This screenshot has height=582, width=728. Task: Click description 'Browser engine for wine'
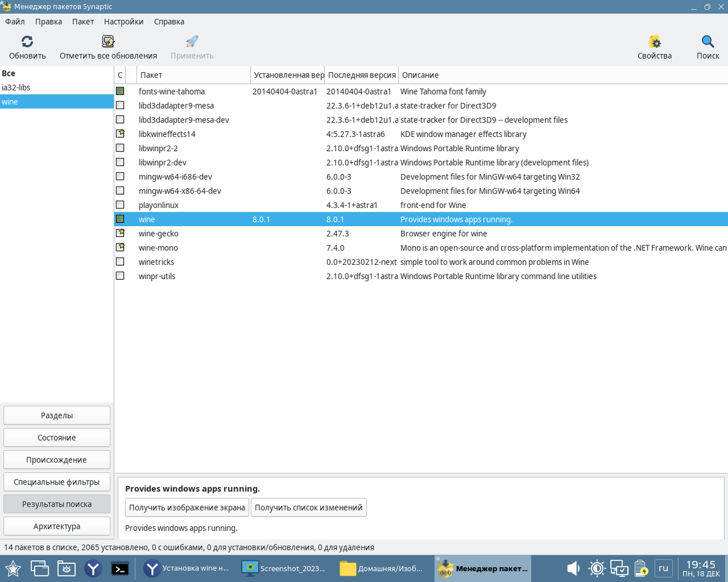443,233
